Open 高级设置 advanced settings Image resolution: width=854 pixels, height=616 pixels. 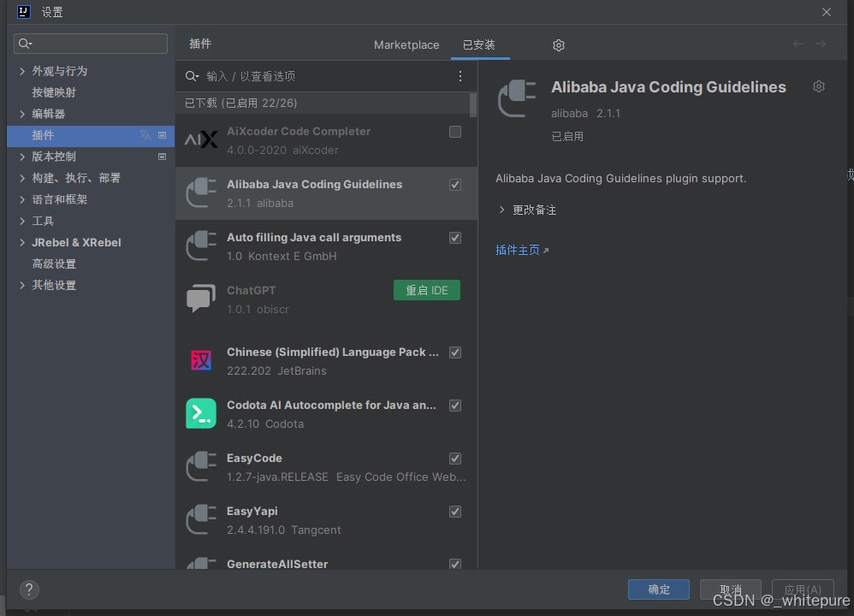click(x=54, y=264)
